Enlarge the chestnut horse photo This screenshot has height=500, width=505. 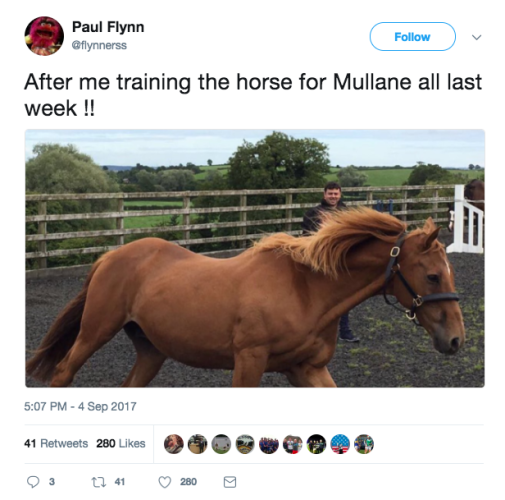pyautogui.click(x=255, y=258)
